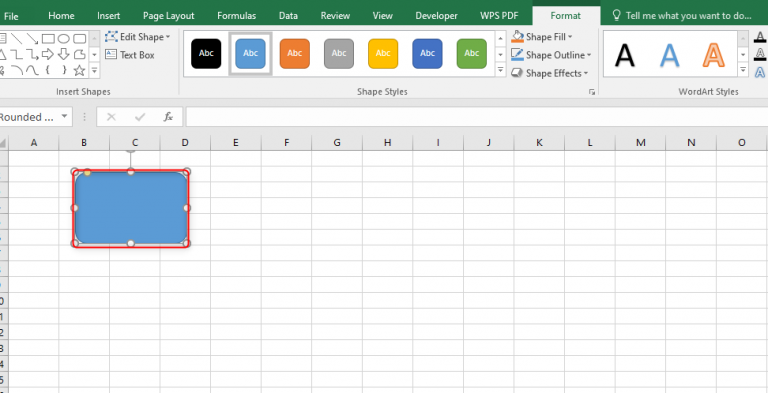Click the Select All corner triangle

point(3,143)
